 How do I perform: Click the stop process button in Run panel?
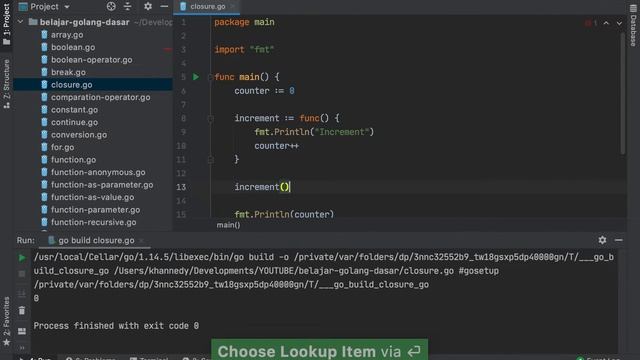click(22, 274)
